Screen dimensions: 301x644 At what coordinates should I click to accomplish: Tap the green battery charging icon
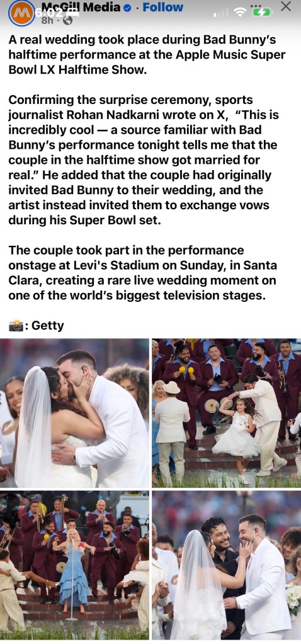(261, 13)
